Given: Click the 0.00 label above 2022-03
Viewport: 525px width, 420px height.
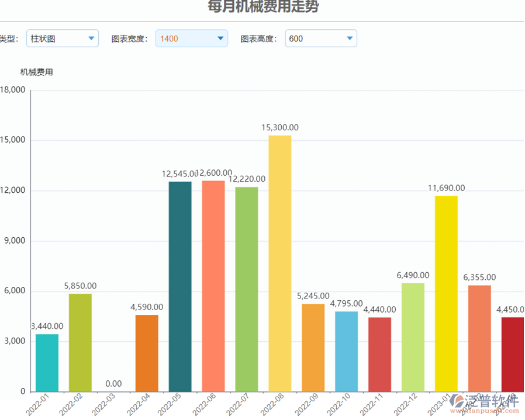Looking at the screenshot, I should click(113, 384).
